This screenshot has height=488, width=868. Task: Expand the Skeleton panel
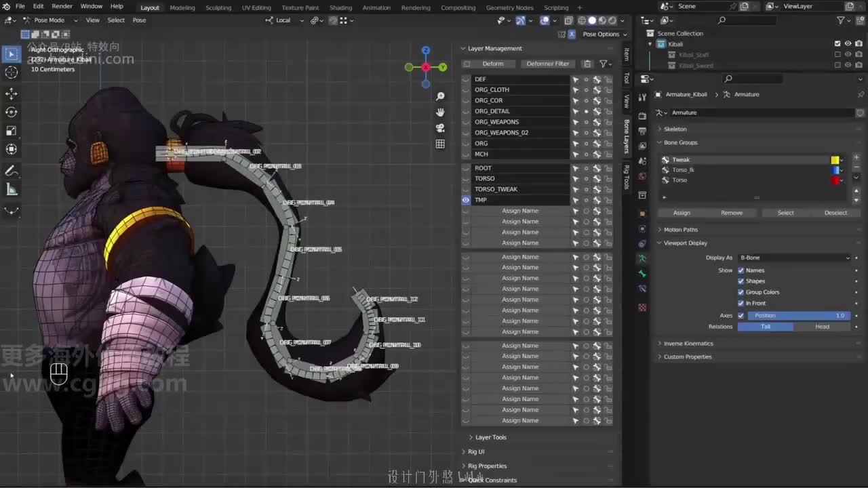pyautogui.click(x=675, y=129)
